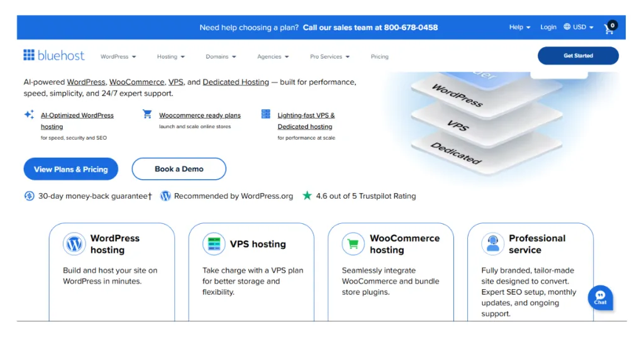Click the VPS server stack icon
644x337 pixels.
(x=266, y=114)
